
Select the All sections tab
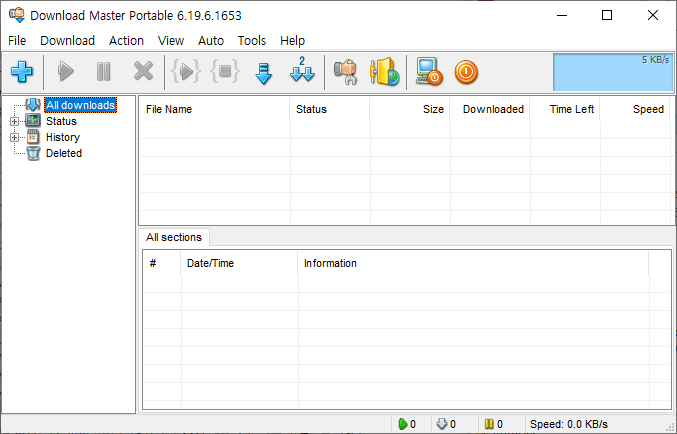(x=174, y=237)
